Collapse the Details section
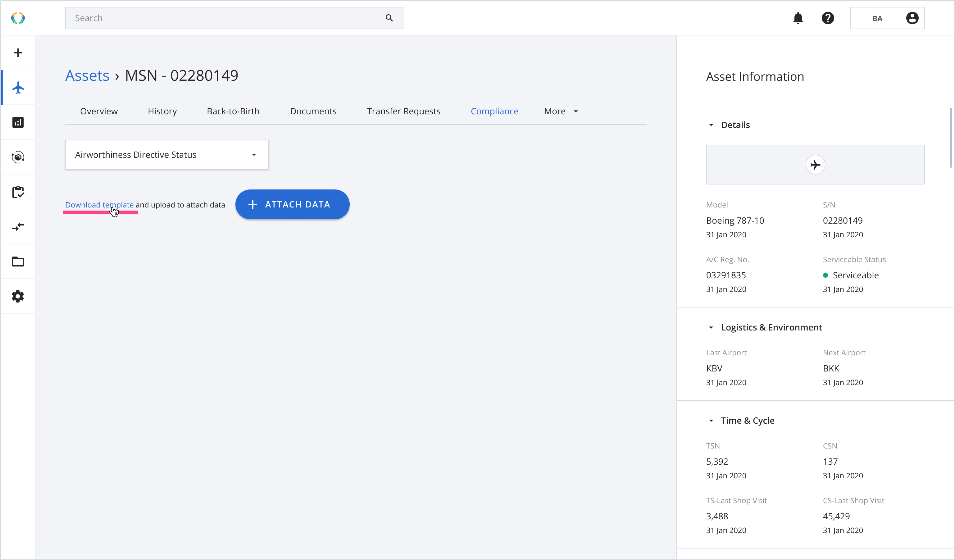This screenshot has width=955, height=560. pos(711,125)
